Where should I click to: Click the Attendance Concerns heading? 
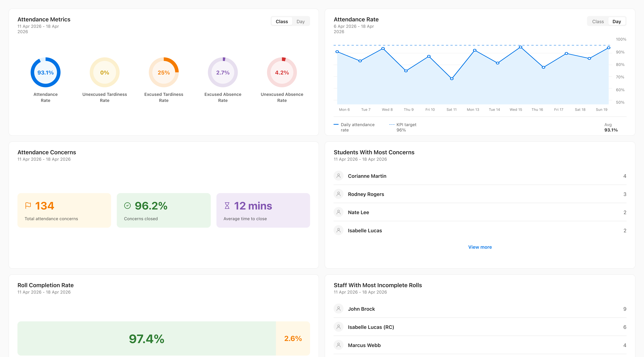pyautogui.click(x=47, y=152)
